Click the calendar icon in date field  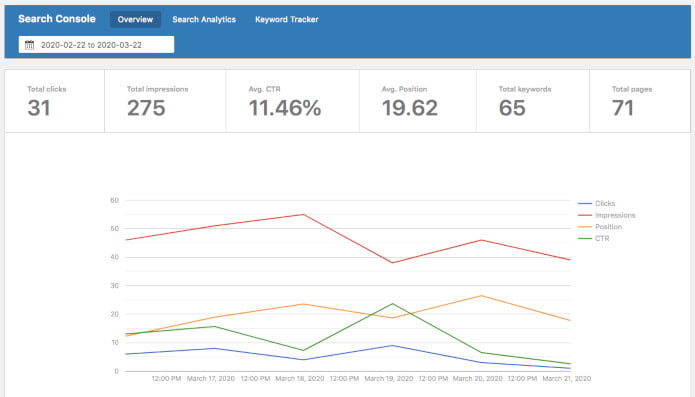(29, 45)
